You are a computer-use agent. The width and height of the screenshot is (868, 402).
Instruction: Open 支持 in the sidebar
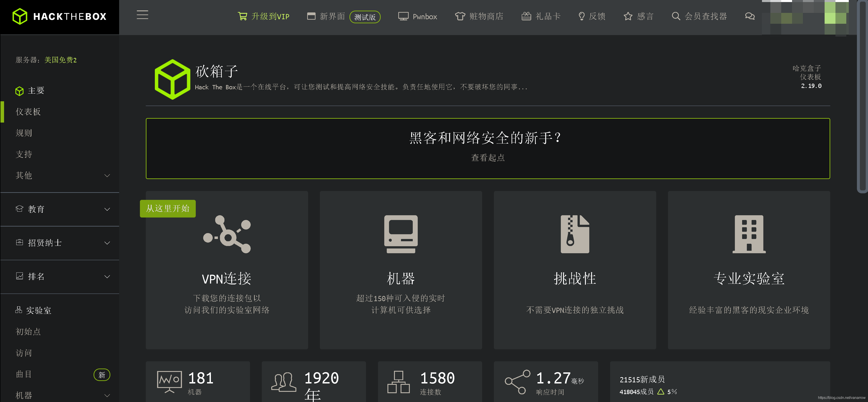(x=24, y=154)
